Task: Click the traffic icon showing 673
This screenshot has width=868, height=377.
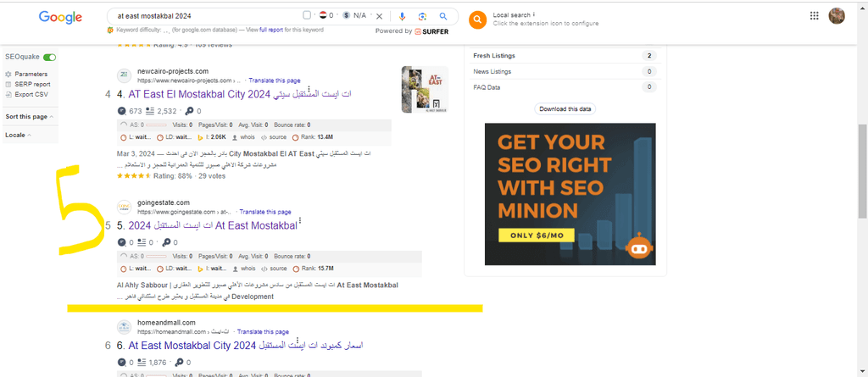Action: click(x=122, y=111)
